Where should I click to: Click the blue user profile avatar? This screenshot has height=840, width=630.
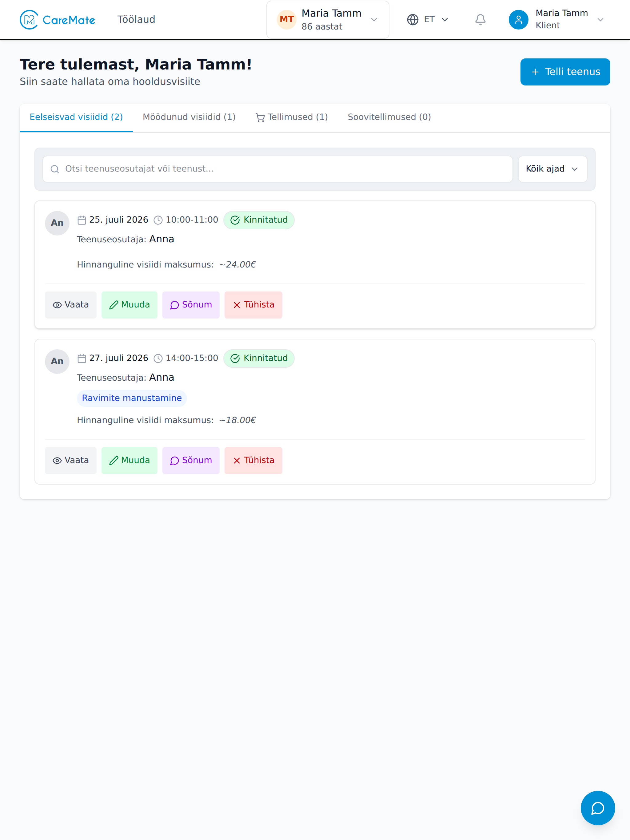pos(518,19)
